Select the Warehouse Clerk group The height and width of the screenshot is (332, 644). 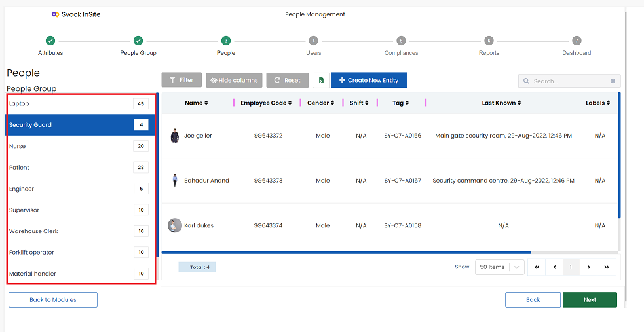[x=81, y=231]
